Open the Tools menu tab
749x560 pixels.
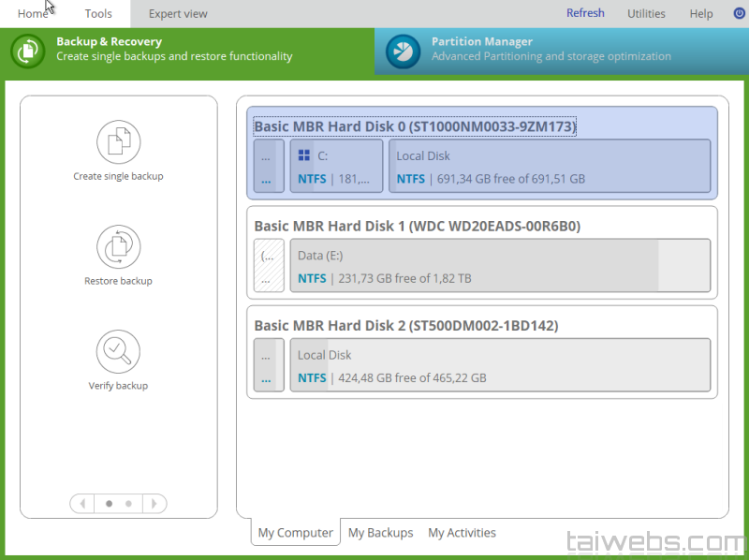(x=98, y=14)
